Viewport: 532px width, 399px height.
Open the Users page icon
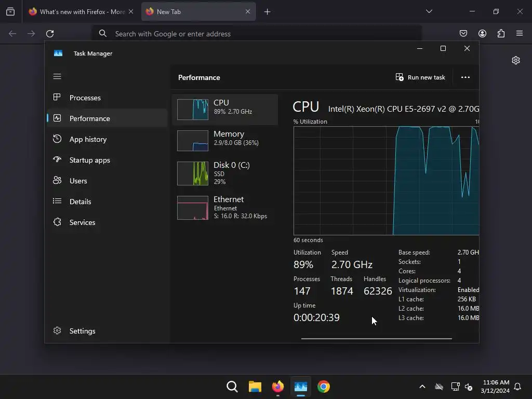(57, 180)
